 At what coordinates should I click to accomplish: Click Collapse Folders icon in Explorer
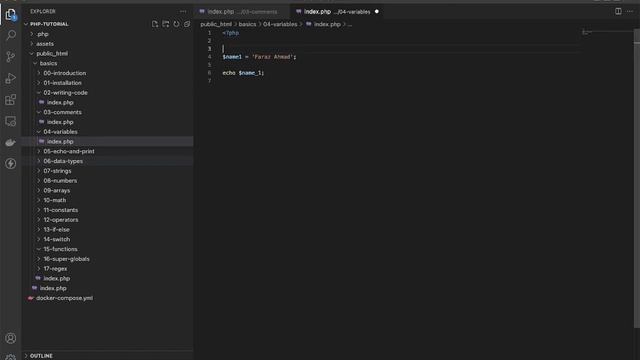[187, 24]
